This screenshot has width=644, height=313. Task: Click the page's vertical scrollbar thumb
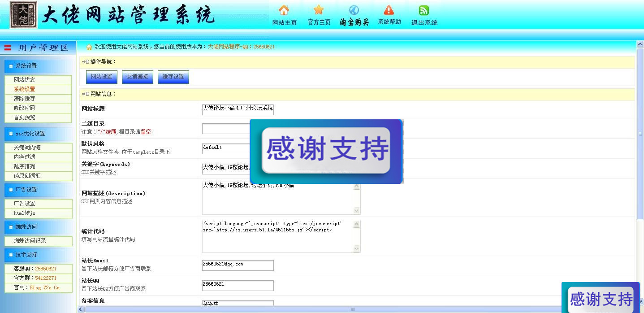tap(640, 133)
